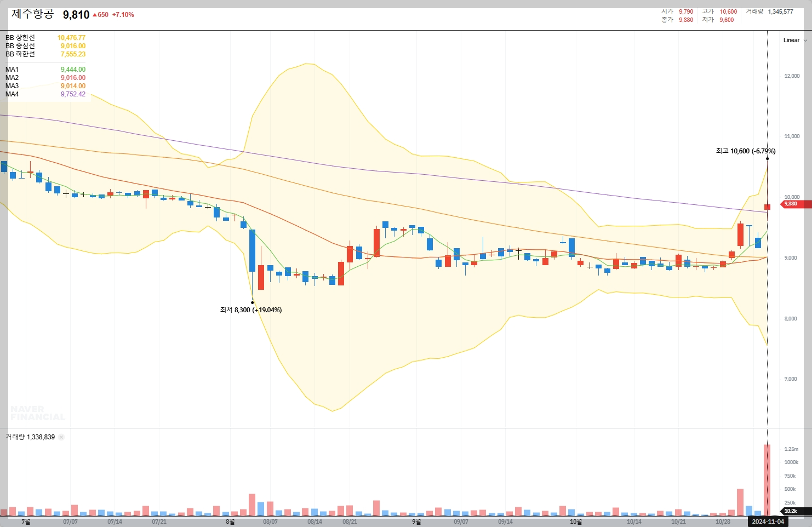Click the 08/07 date axis label
This screenshot has width=812, height=527.
[270, 522]
